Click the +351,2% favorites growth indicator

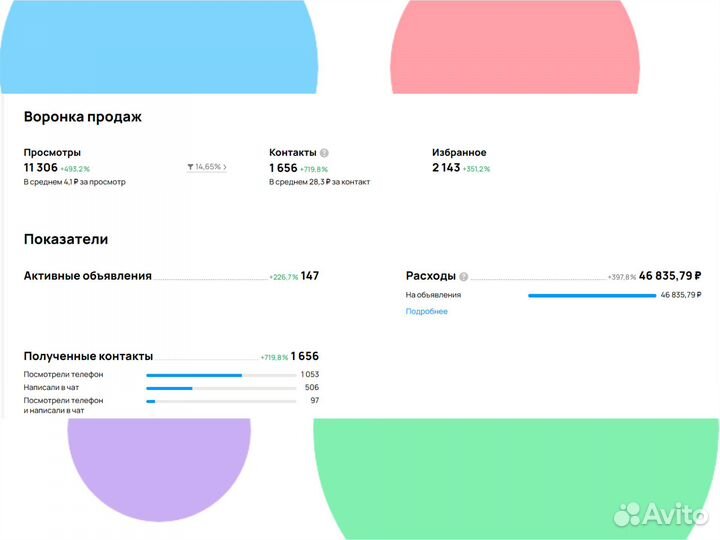(x=476, y=169)
